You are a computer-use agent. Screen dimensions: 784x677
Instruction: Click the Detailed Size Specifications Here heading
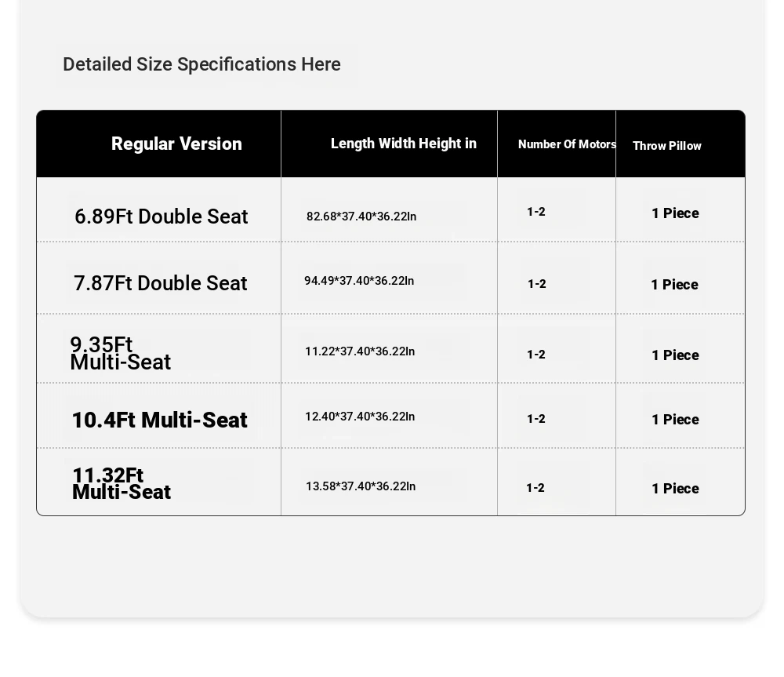(x=201, y=64)
